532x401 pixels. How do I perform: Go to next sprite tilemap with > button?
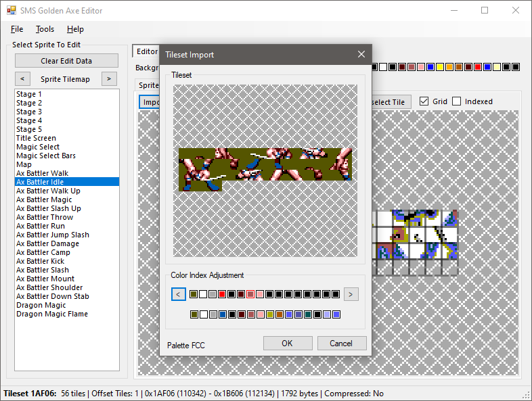109,78
